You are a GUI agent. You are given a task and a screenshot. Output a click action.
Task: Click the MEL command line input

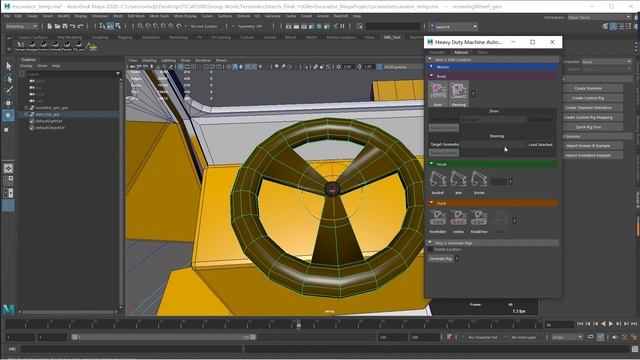[x=131, y=349]
